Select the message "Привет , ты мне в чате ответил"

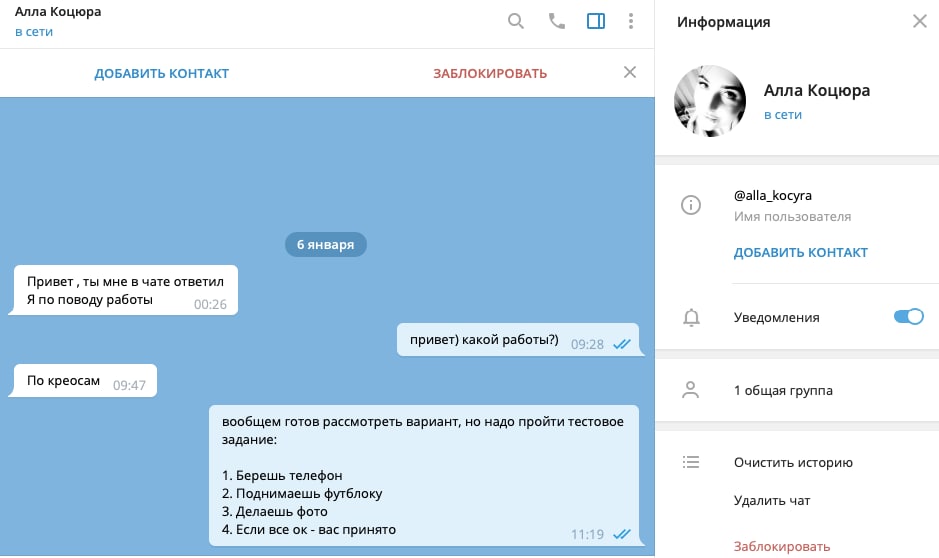click(x=125, y=281)
